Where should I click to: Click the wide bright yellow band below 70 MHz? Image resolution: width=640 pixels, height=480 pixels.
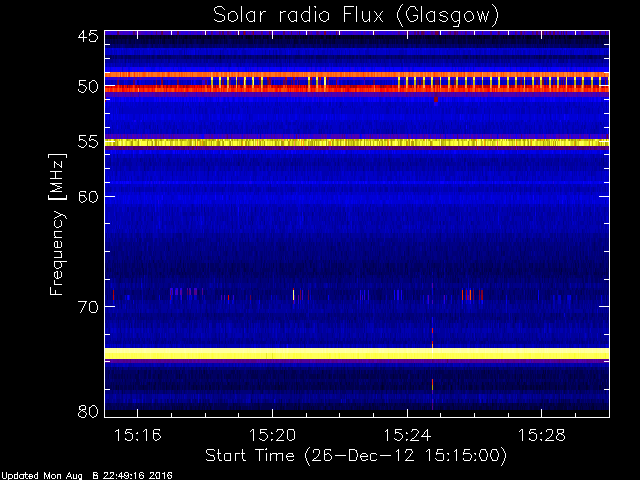point(357,353)
